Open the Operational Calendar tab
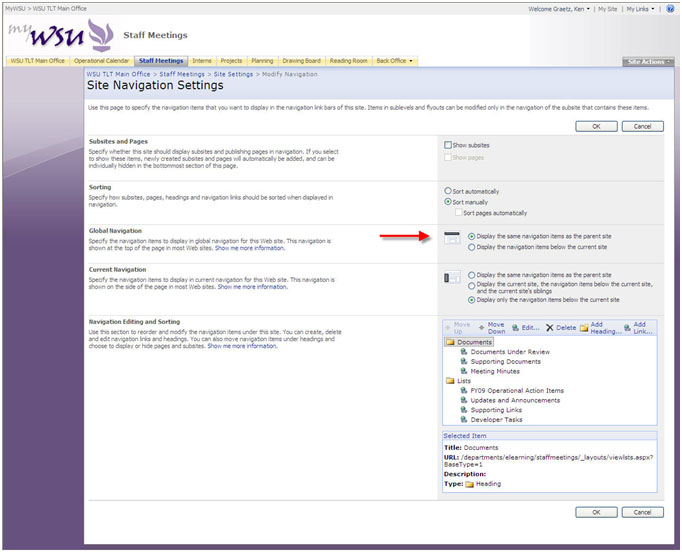 coord(101,61)
